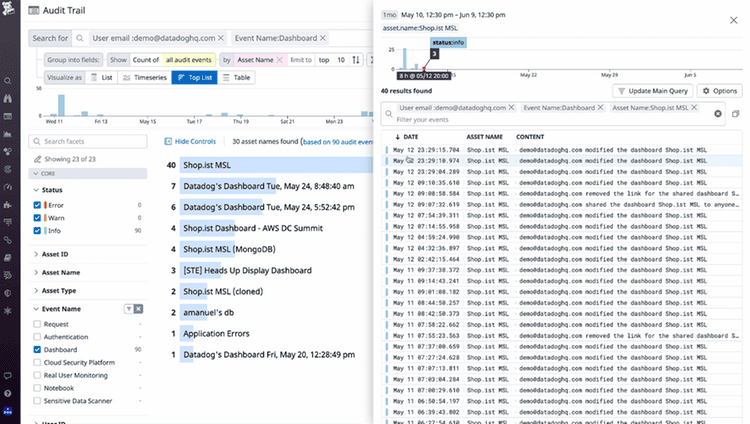
Task: Remove the Asset Name:Shop.ist MSL filter chip
Action: tap(694, 108)
